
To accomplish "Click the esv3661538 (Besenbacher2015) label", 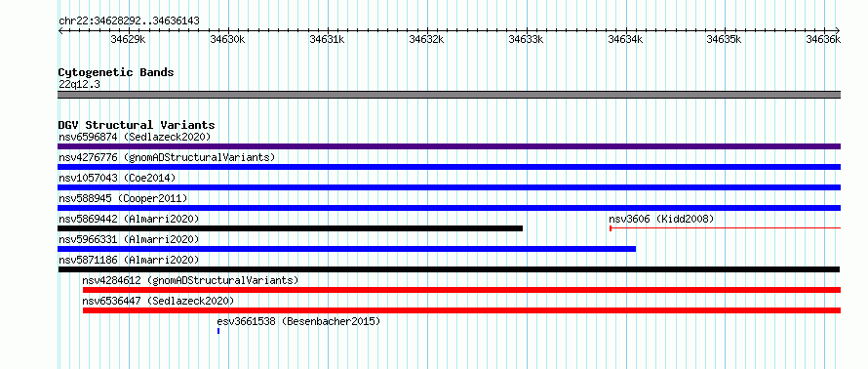I will (x=299, y=321).
